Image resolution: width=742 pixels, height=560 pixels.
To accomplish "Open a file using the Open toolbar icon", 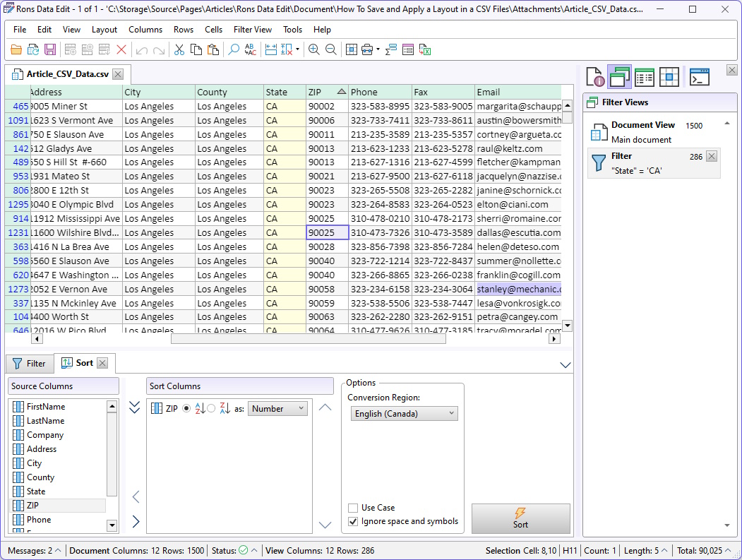I will pos(16,49).
